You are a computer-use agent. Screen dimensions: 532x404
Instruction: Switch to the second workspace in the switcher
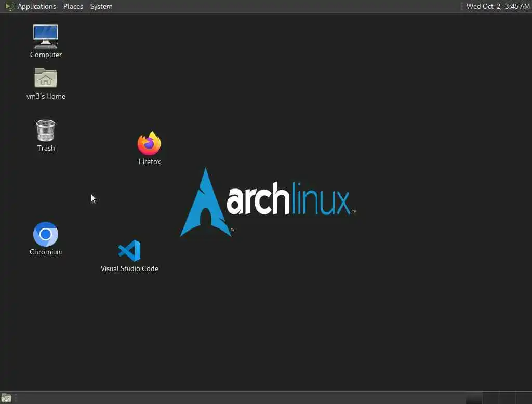point(490,398)
